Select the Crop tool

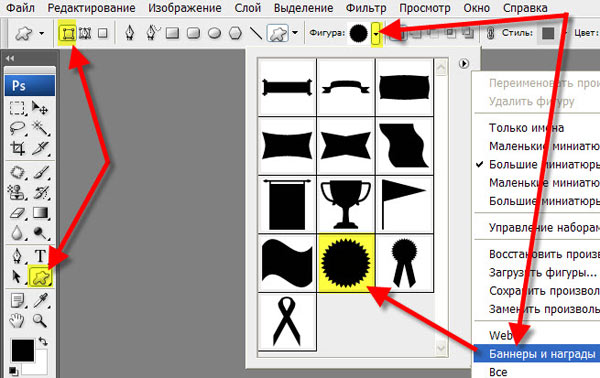[x=18, y=148]
